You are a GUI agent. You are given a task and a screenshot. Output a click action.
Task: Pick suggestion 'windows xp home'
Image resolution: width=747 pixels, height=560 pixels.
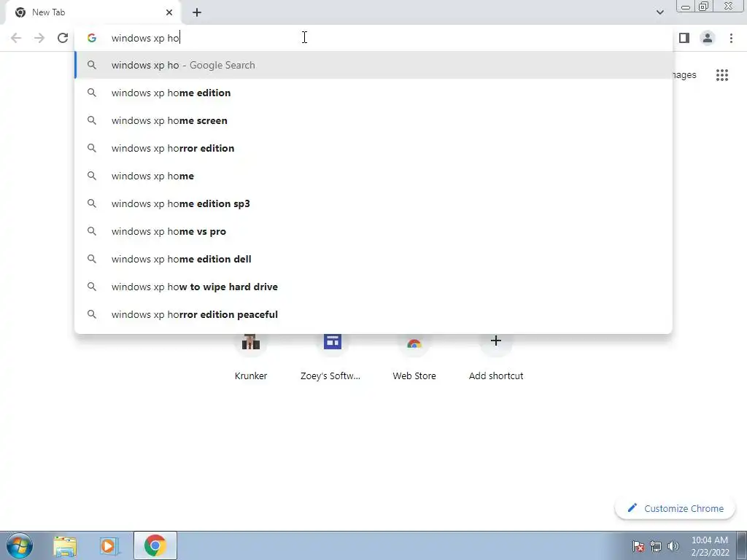click(373, 176)
